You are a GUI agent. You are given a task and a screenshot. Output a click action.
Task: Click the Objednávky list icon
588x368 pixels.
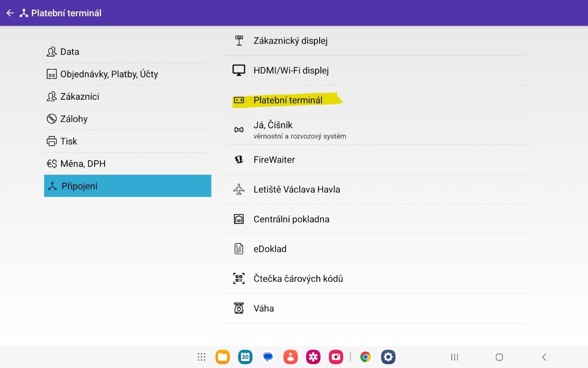(x=51, y=74)
